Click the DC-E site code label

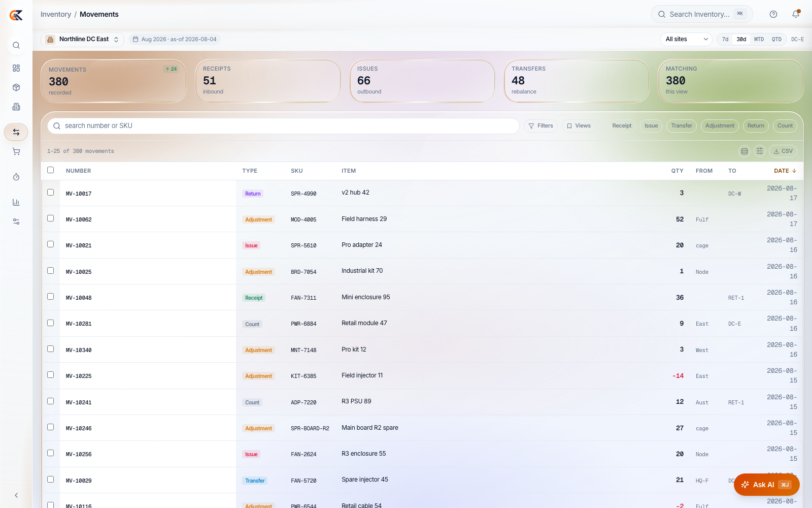(797, 39)
